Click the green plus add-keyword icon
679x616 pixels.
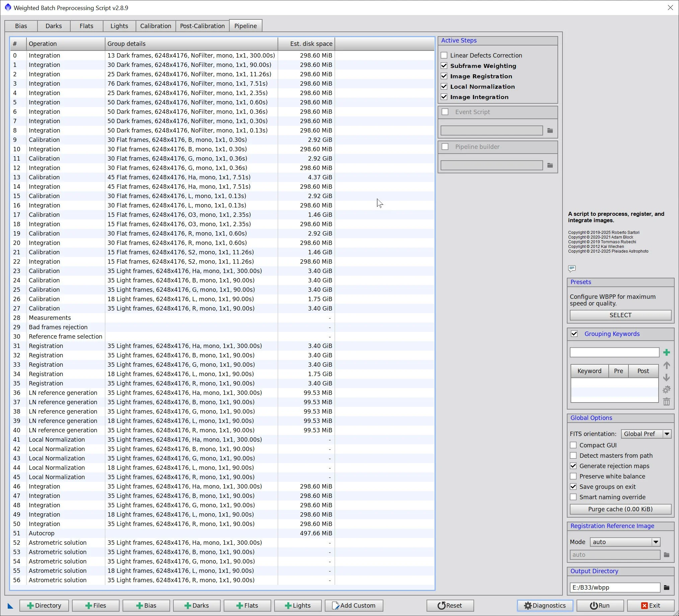(x=666, y=352)
